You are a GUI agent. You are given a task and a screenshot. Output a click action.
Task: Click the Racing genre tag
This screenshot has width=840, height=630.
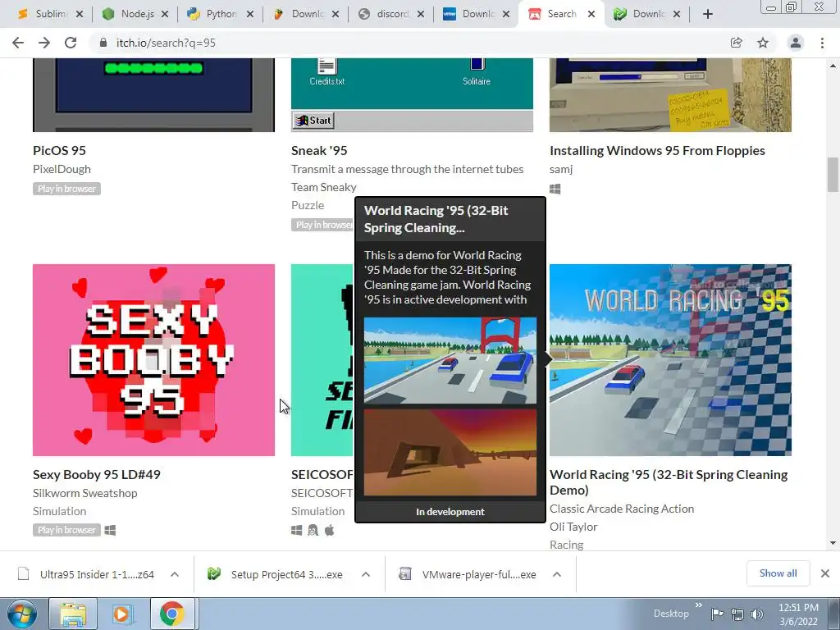point(566,545)
